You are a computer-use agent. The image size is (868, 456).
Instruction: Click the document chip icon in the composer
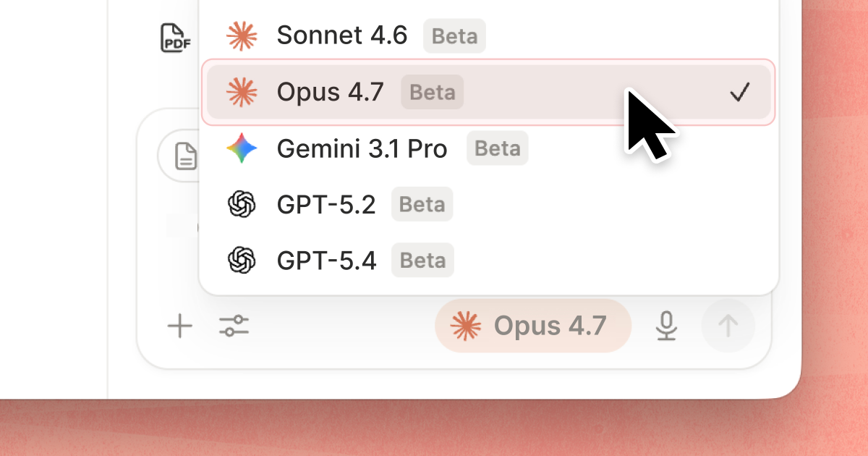pyautogui.click(x=186, y=156)
